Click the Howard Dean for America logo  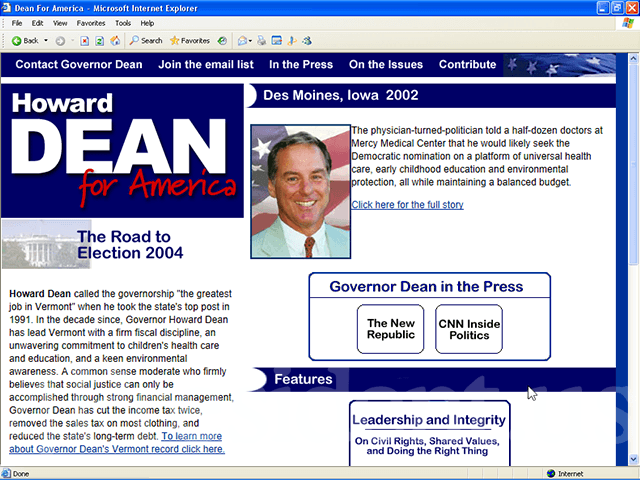pos(122,151)
